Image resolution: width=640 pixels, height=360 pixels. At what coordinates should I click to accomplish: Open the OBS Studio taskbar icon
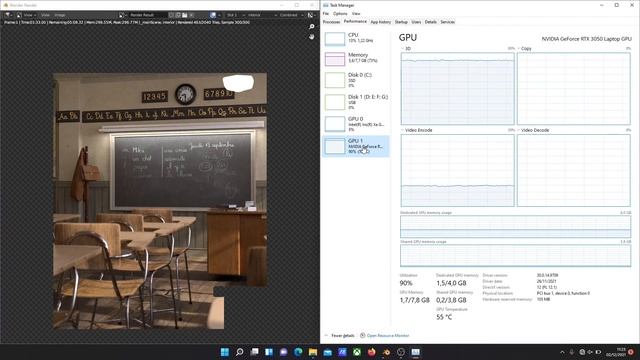tap(401, 352)
